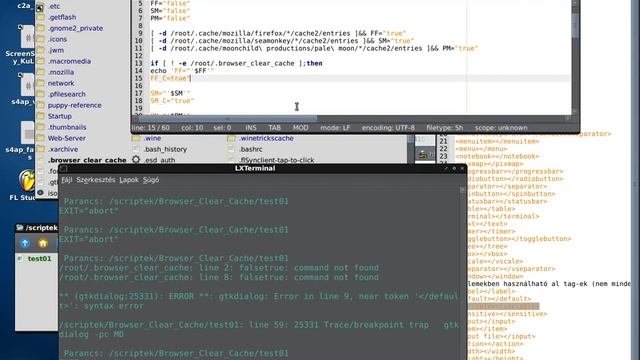Viewport: 640px width, 360px height.
Task: Click the 'sel: 0' status entry
Action: [222, 128]
